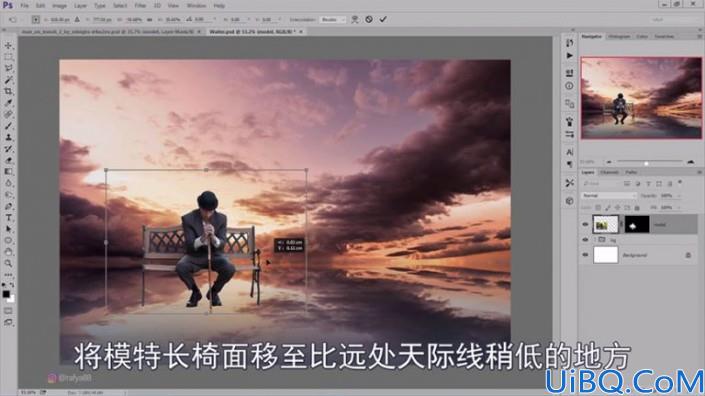This screenshot has height=396, width=705.
Task: Open the layer filter Kind dropdown
Action: (601, 184)
